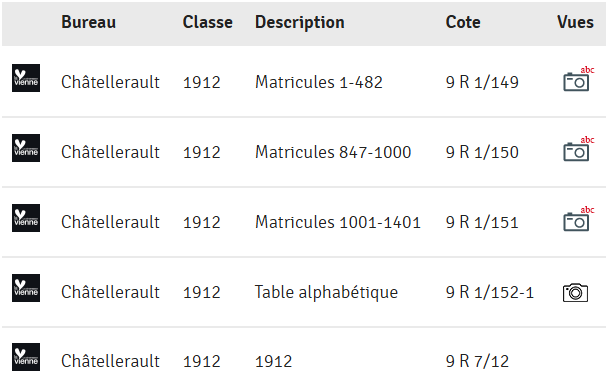Open camera viewer for cote 9 R 1/149

tap(578, 79)
